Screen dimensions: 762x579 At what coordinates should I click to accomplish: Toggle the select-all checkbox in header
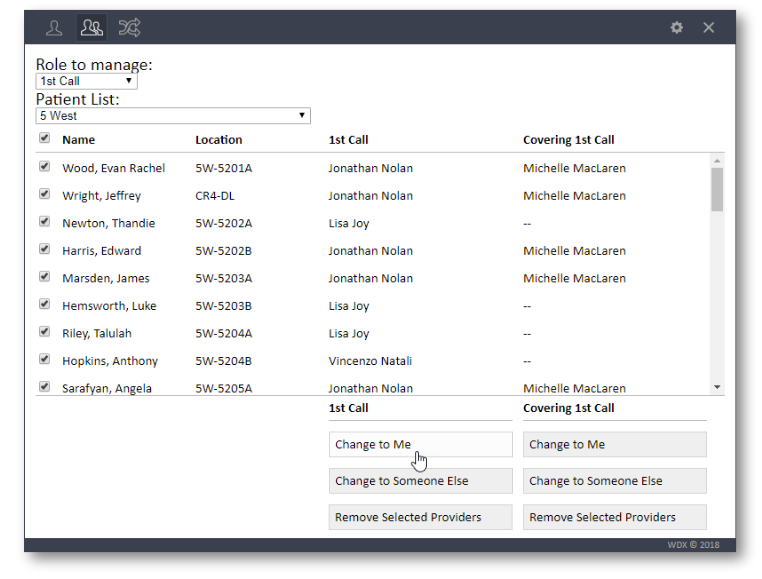point(44,139)
